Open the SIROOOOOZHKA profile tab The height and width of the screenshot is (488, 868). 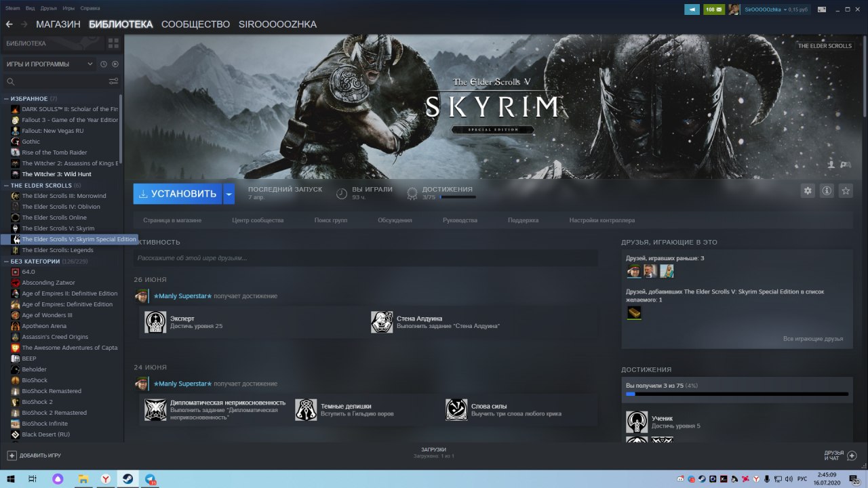pyautogui.click(x=277, y=24)
